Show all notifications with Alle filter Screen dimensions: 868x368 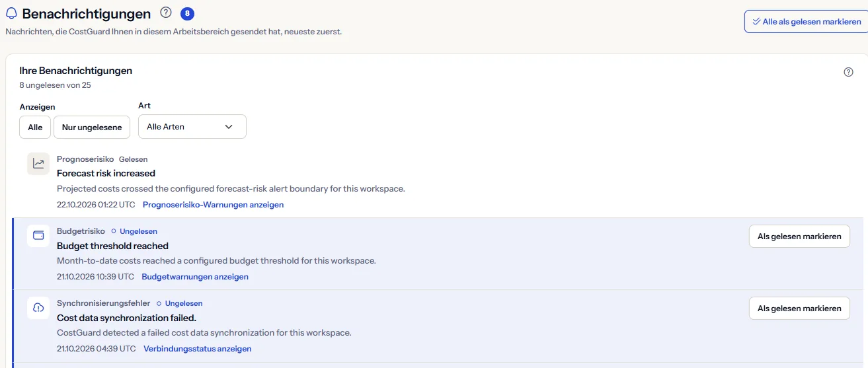tap(35, 127)
